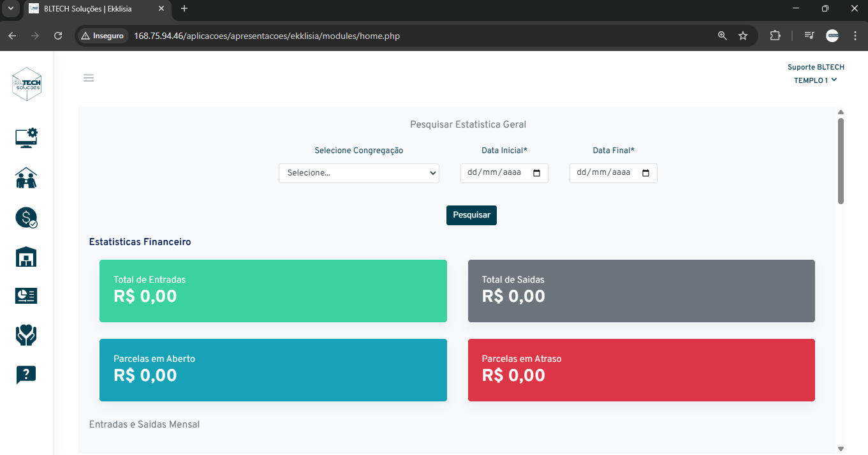Open the reports chart sidebar icon
The width and height of the screenshot is (868, 455).
point(26,295)
